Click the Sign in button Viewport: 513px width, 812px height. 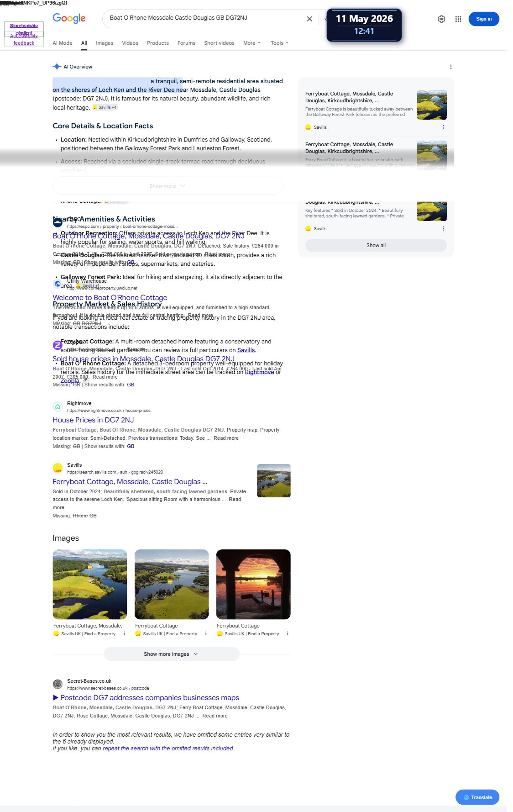click(484, 19)
